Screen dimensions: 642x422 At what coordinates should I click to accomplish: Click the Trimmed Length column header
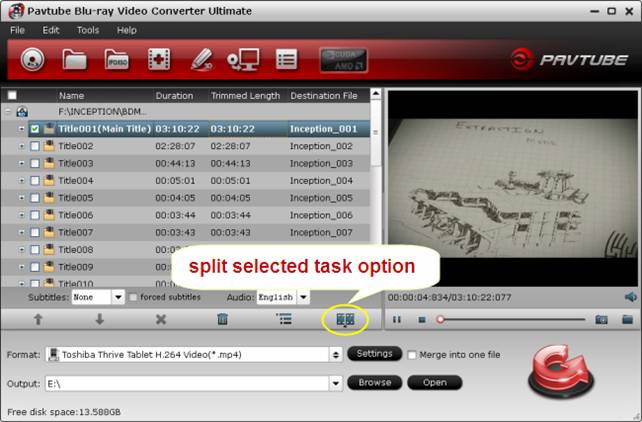pyautogui.click(x=245, y=96)
